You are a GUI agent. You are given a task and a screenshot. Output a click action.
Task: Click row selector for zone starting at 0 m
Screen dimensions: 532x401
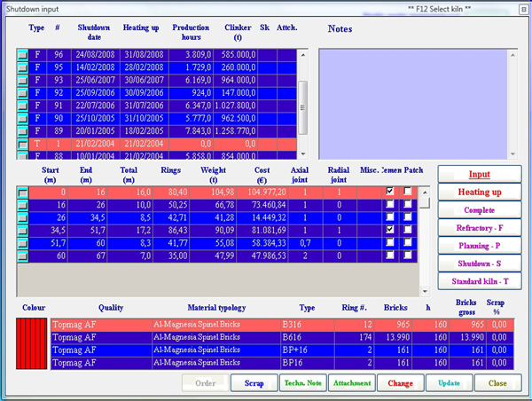point(23,193)
